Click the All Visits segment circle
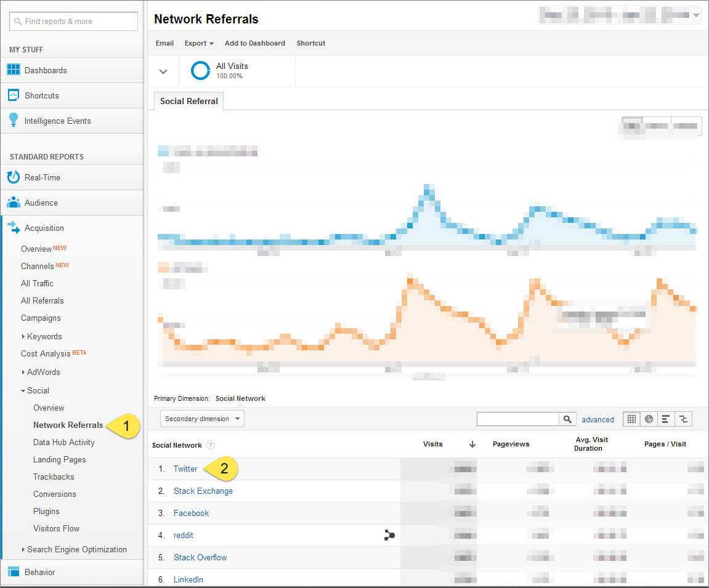709x588 pixels. pyautogui.click(x=200, y=71)
